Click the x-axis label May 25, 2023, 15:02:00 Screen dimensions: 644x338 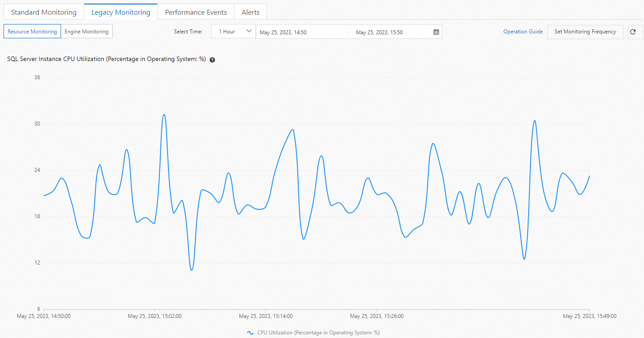tap(155, 316)
